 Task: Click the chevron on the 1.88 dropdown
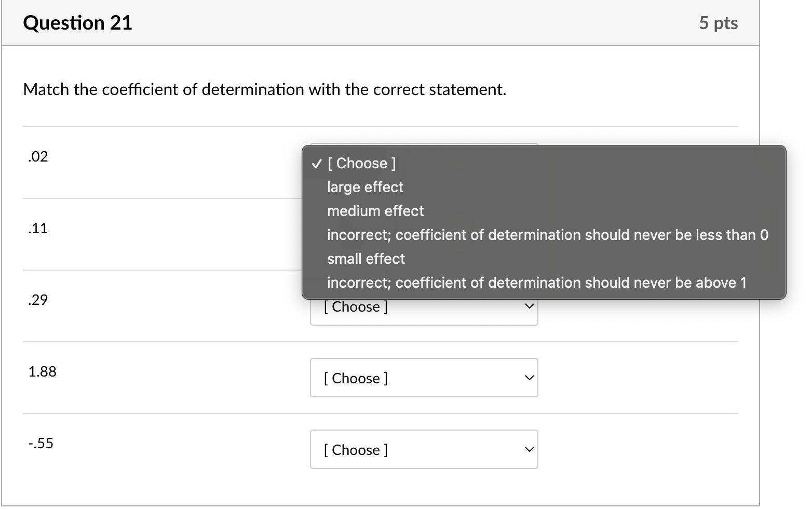click(529, 378)
